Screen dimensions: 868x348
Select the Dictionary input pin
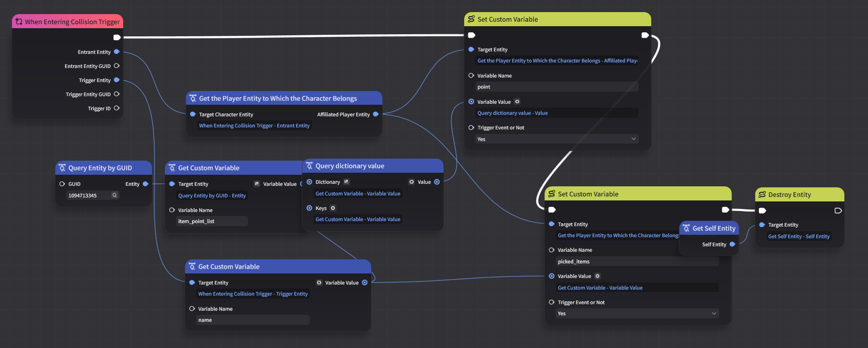tap(309, 182)
